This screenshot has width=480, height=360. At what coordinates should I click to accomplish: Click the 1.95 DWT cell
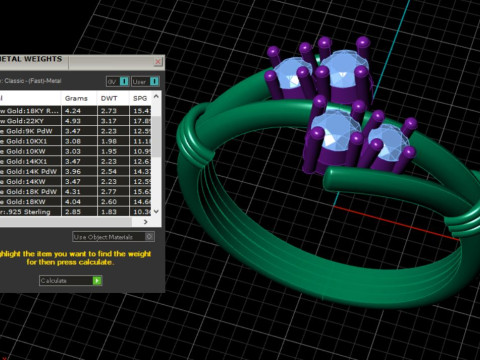[113, 151]
